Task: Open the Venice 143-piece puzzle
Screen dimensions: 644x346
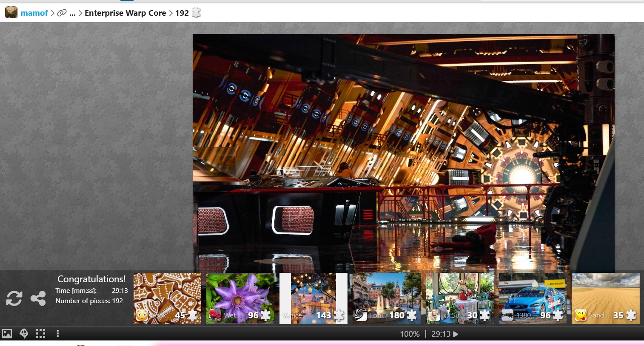Action: [313, 298]
